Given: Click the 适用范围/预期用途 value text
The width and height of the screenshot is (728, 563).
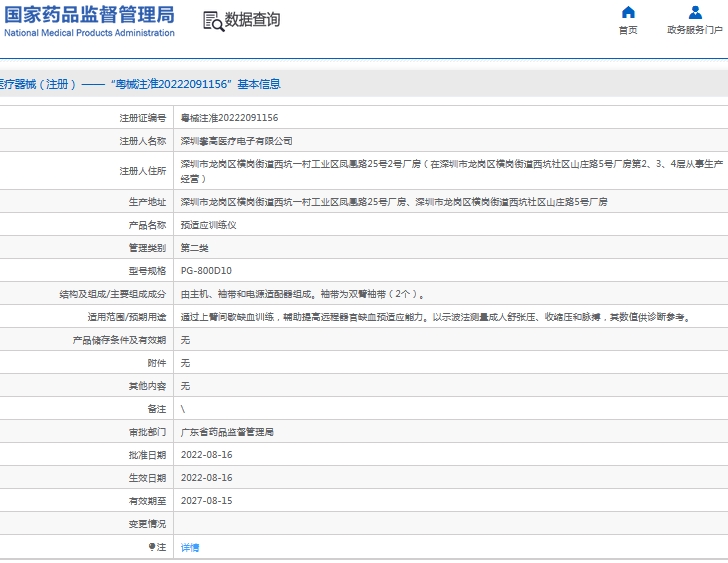Looking at the screenshot, I should click(436, 317).
